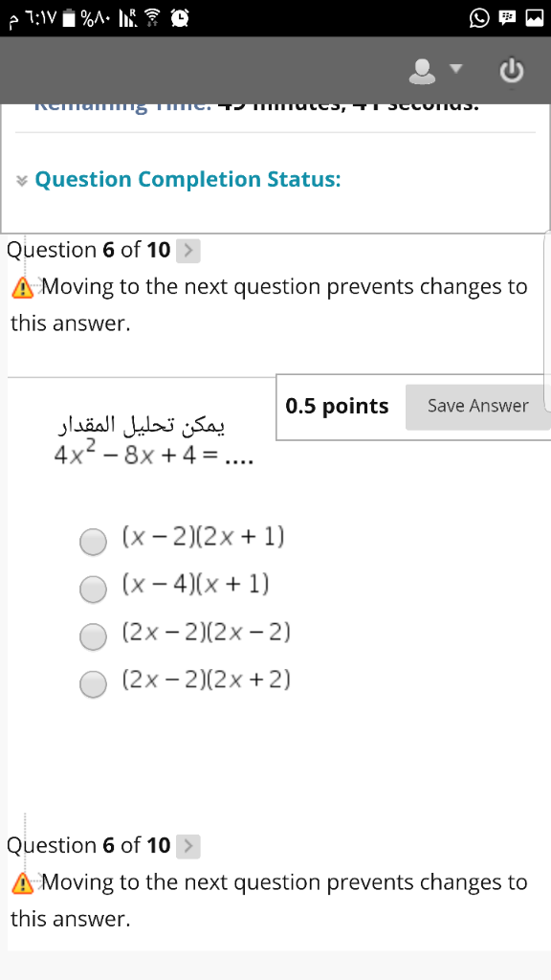This screenshot has height=980, width=551.
Task: Tap the Wi-Fi status icon
Action: pyautogui.click(x=152, y=20)
